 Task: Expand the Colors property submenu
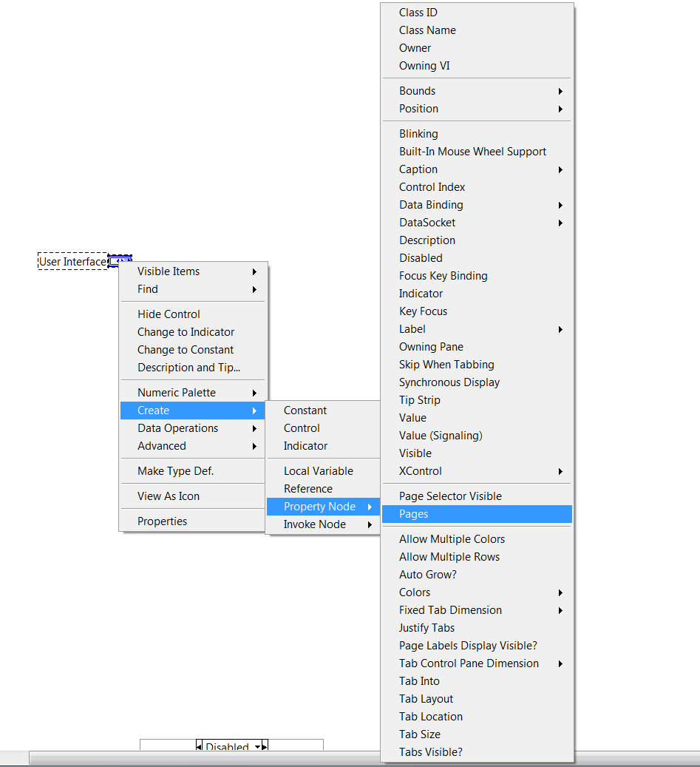click(x=477, y=592)
